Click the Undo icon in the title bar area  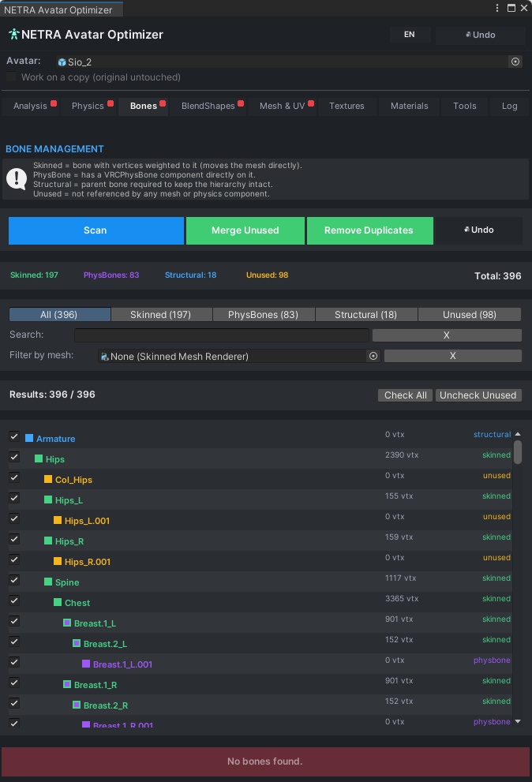[467, 35]
